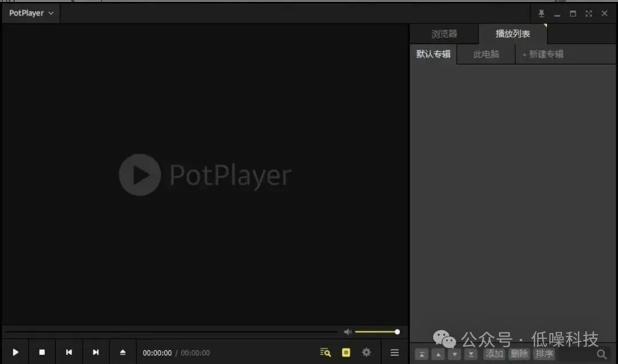Mute audio with the speaker icon
Screen dimensions: 618x364
point(347,331)
